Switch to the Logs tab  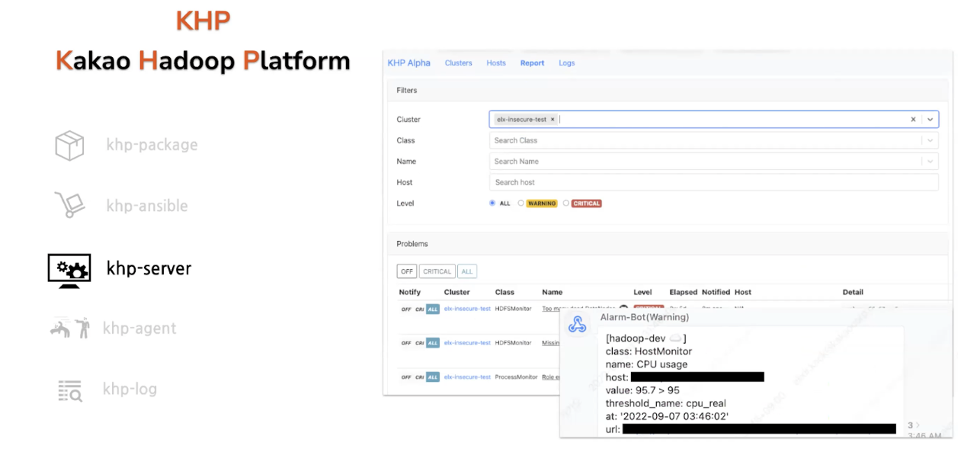(567, 63)
